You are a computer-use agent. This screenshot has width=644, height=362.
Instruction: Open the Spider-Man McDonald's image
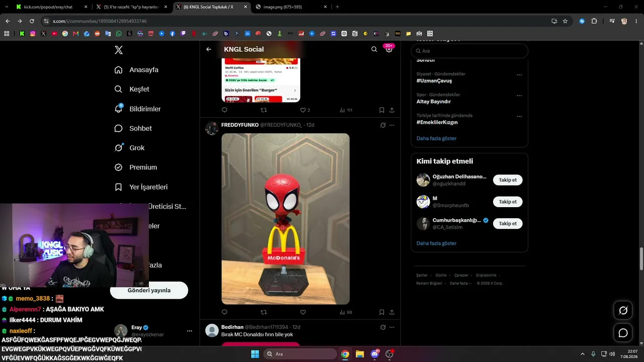click(x=285, y=219)
